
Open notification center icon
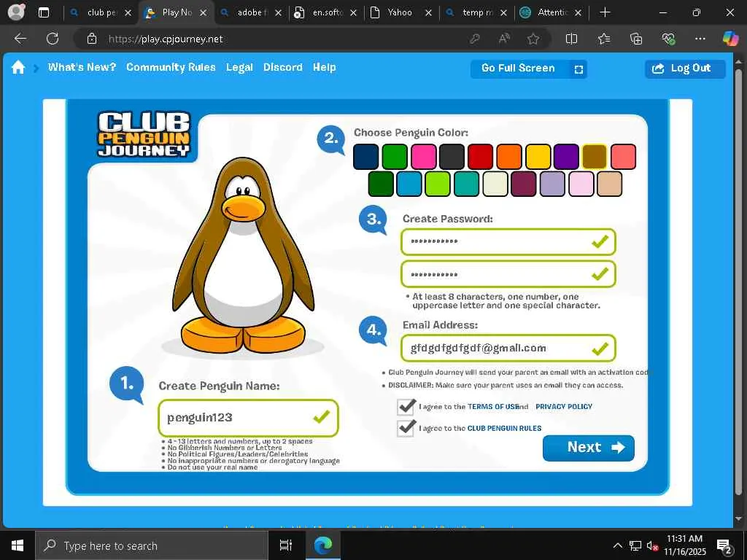pyautogui.click(x=724, y=545)
